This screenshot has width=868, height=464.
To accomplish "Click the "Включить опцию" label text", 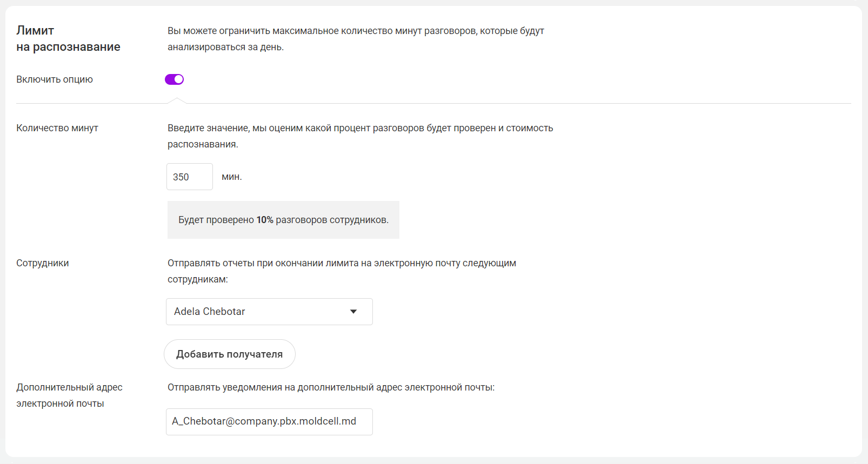I will 55,79.
